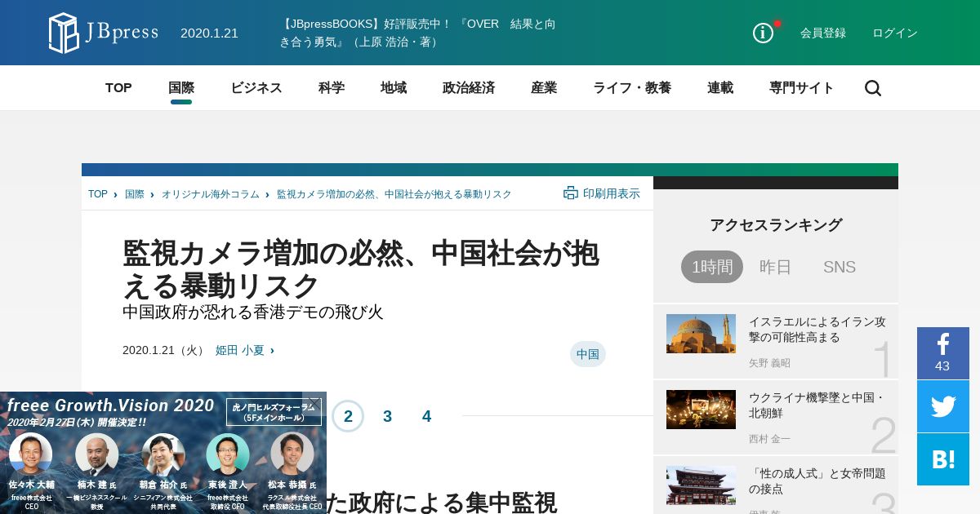Click ranking author name 矢野 義昭
Viewport: 980px width, 514px height.
[x=769, y=363]
